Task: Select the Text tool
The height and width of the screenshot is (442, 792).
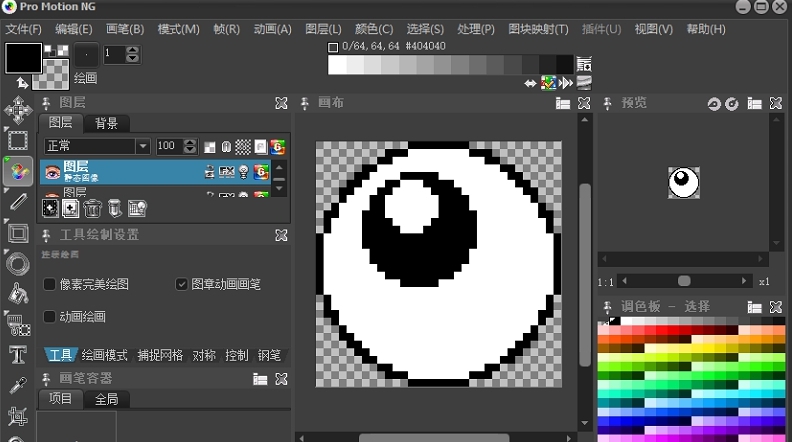Action: [18, 355]
